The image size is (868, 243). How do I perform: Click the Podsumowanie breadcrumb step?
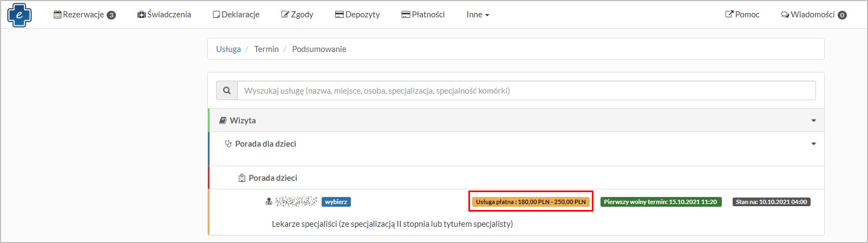[319, 49]
